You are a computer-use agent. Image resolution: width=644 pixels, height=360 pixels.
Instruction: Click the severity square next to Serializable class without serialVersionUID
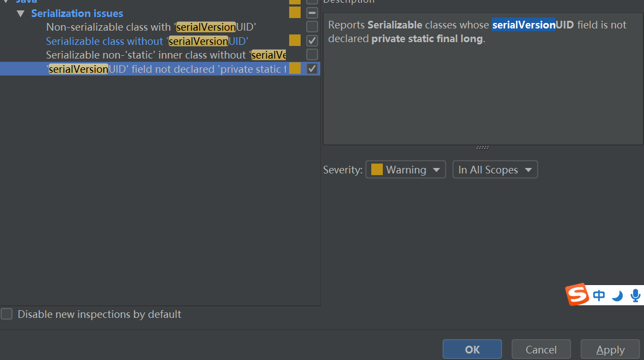295,40
